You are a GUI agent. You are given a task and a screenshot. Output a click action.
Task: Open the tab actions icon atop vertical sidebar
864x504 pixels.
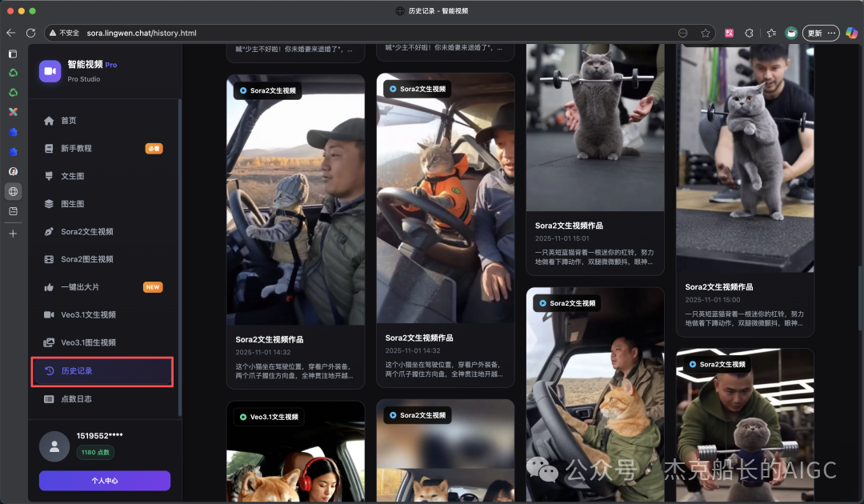point(14,54)
